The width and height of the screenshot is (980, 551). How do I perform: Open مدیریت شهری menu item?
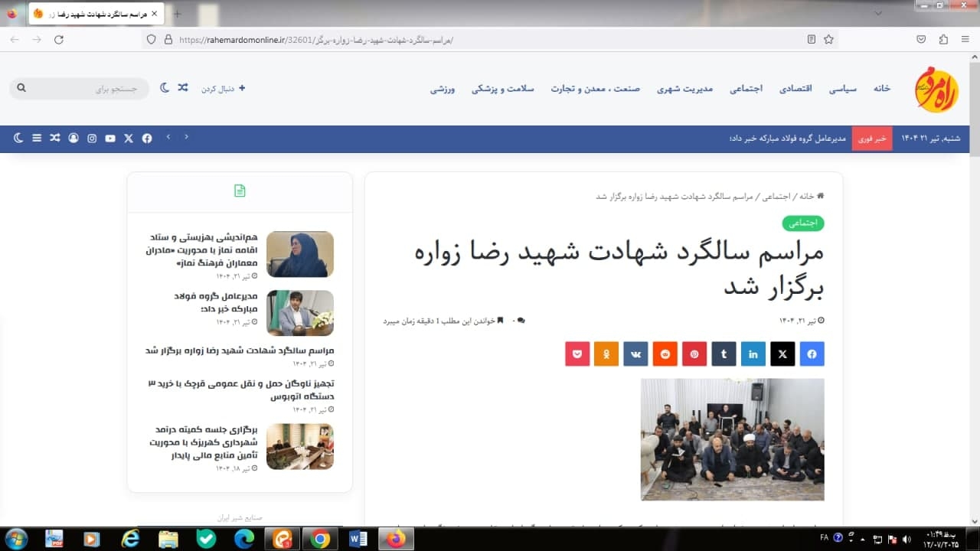(x=684, y=89)
